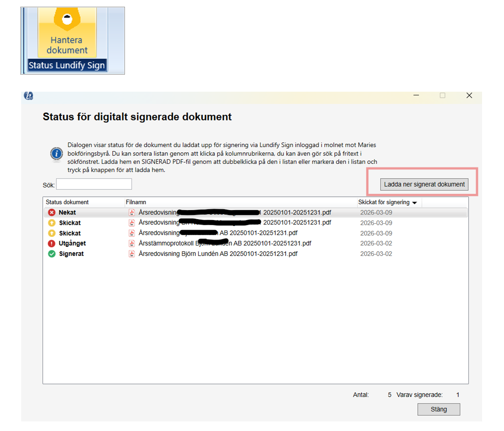Screen dimensions: 504x431
Task: Sort by Skickat för signering dropdown arrow
Action: click(x=415, y=203)
